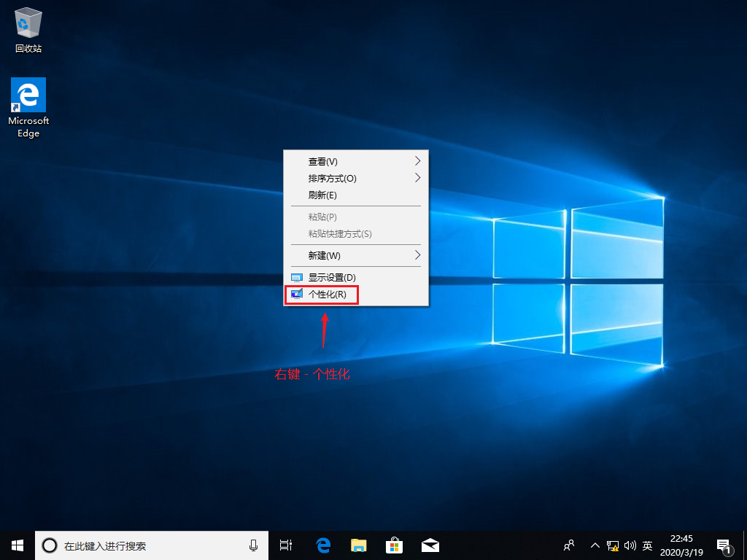Click the network status tray icon
Screen dimensions: 747x560
[x=613, y=545]
